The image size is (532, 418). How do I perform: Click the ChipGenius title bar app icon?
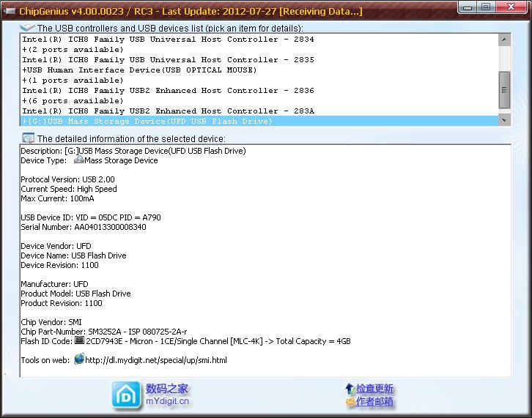(10, 12)
